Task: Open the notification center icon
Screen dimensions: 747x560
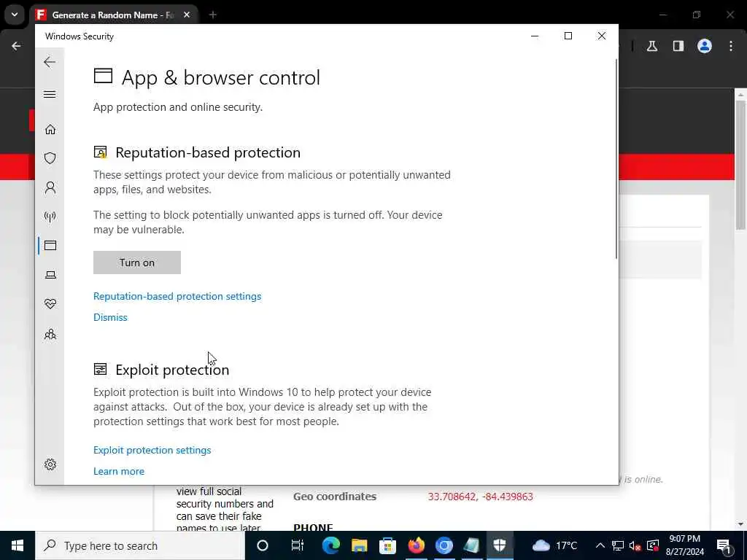Action: [724, 545]
